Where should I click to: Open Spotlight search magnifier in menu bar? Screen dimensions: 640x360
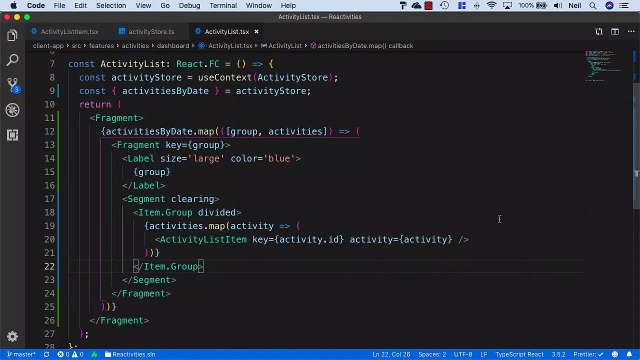[593, 5]
